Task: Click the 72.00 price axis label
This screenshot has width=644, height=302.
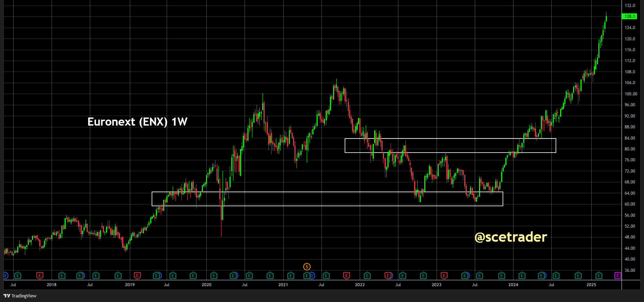Action: [630, 171]
